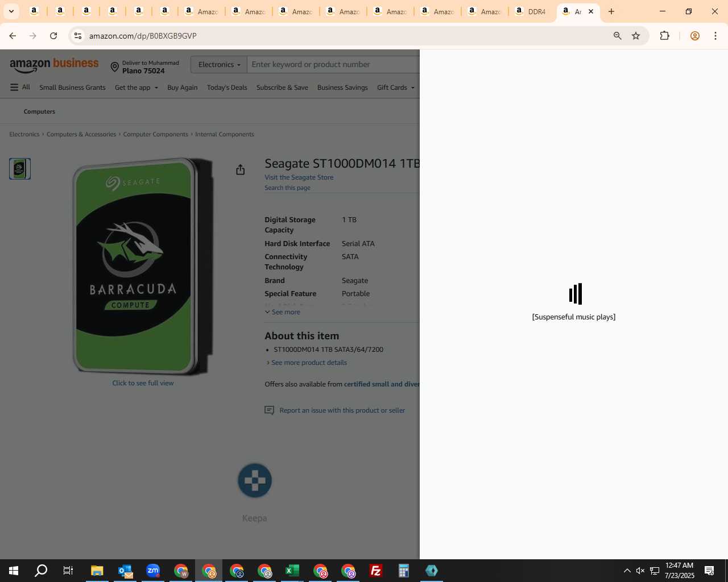The width and height of the screenshot is (728, 582).
Task: Select the Computers sub-navigation link
Action: click(39, 111)
